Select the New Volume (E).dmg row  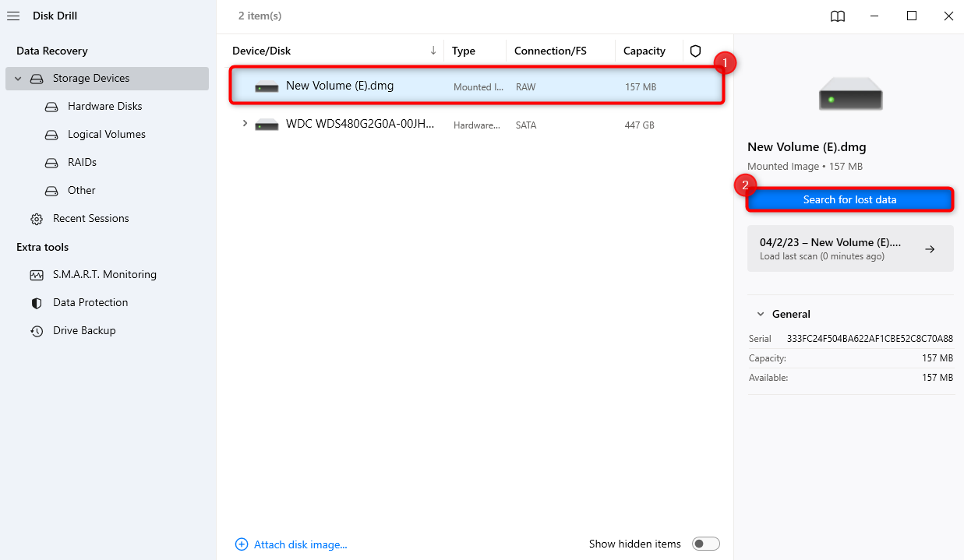coord(476,86)
